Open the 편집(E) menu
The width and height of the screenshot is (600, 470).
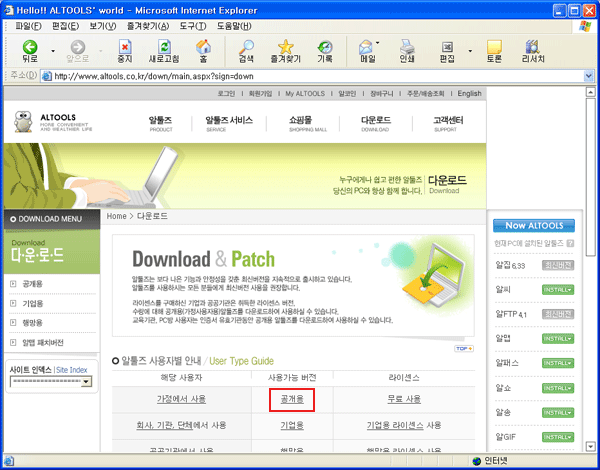65,26
